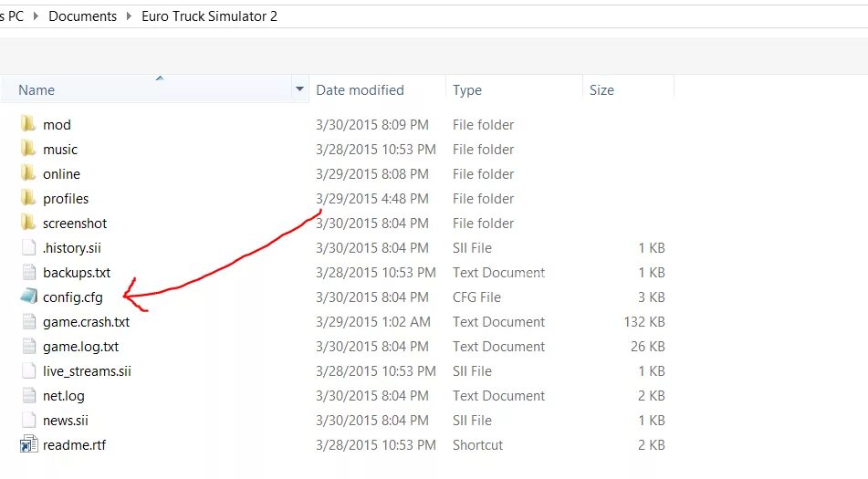Select the file named config.cfg
This screenshot has width=868, height=479.
pyautogui.click(x=72, y=297)
